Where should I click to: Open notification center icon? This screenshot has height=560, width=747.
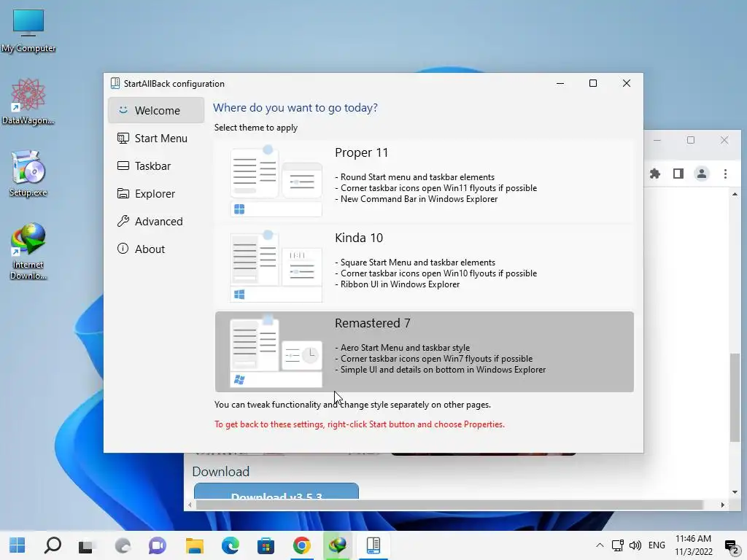(x=731, y=545)
